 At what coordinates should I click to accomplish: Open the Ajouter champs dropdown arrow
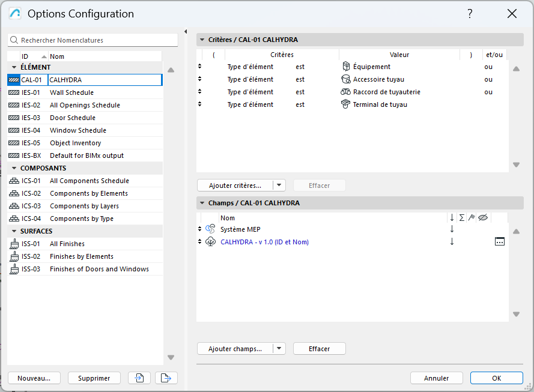click(x=279, y=349)
